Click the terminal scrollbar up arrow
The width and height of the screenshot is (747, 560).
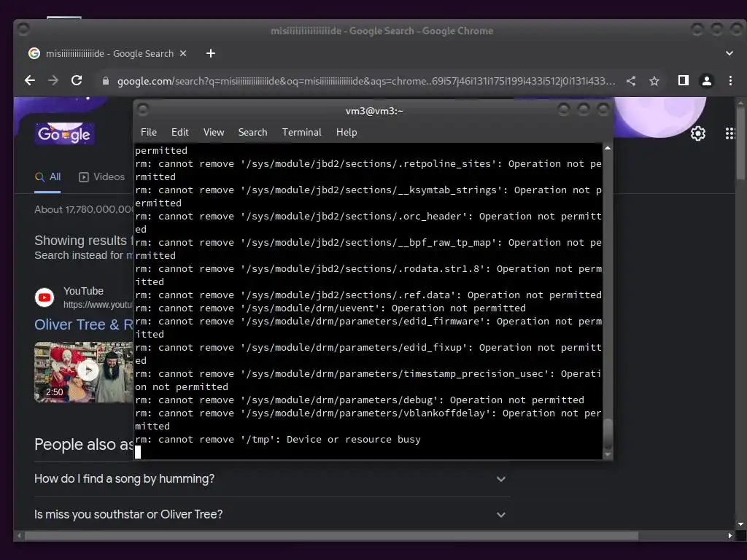coord(608,149)
